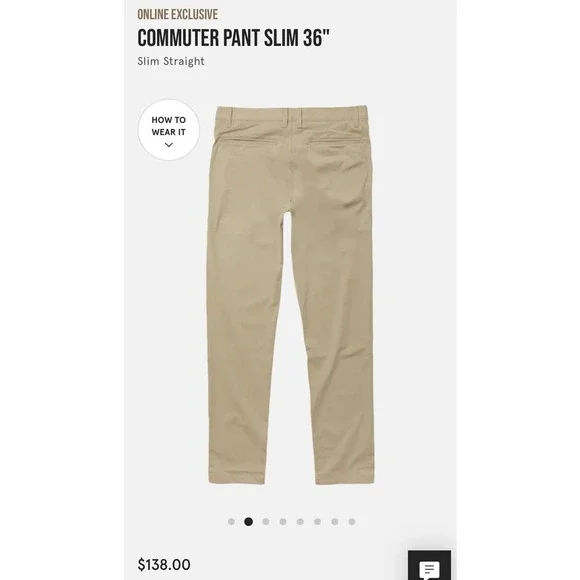Click the left back pocket on pants

point(250,142)
